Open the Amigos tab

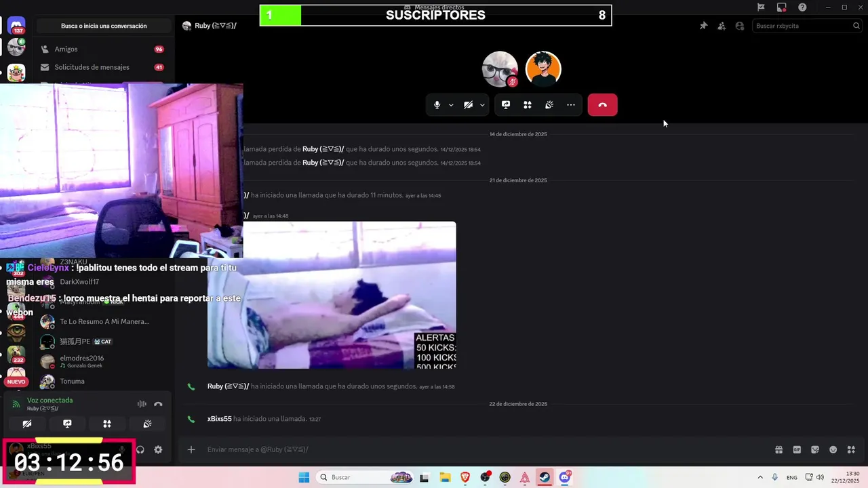point(102,49)
